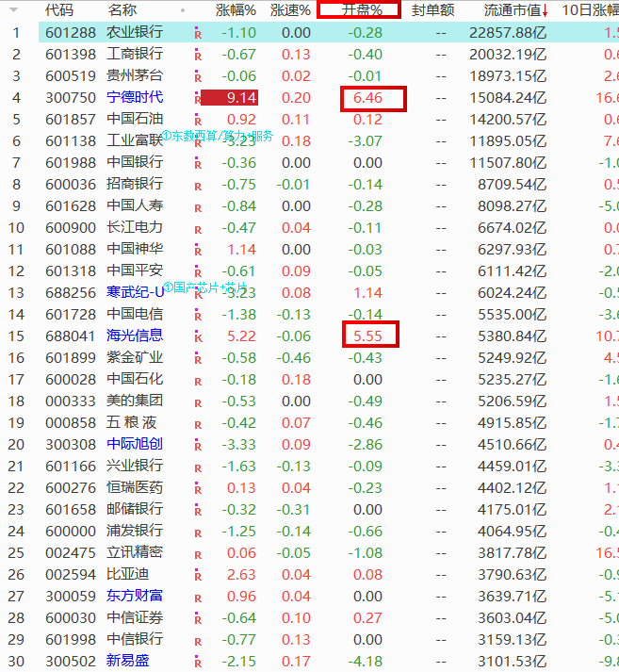The image size is (619, 672).
Task: Click stock code 601288
Action: (x=71, y=33)
